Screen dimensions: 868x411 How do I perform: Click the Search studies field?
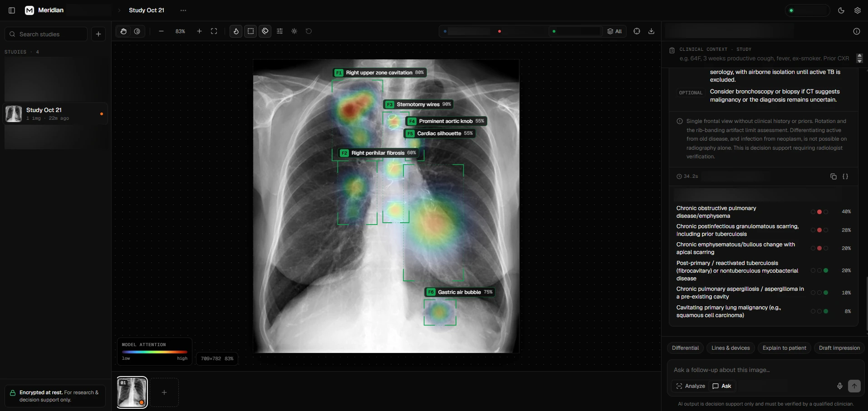click(46, 34)
